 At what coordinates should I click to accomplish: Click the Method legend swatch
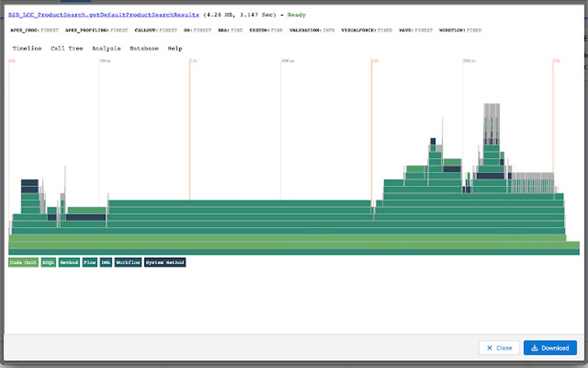tap(69, 262)
